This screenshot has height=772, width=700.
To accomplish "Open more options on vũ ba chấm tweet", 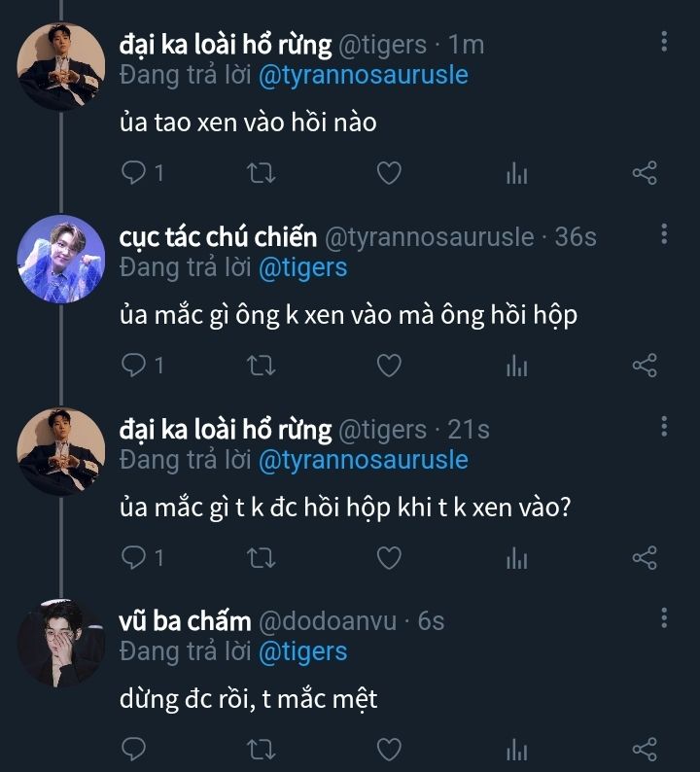I will [x=664, y=618].
